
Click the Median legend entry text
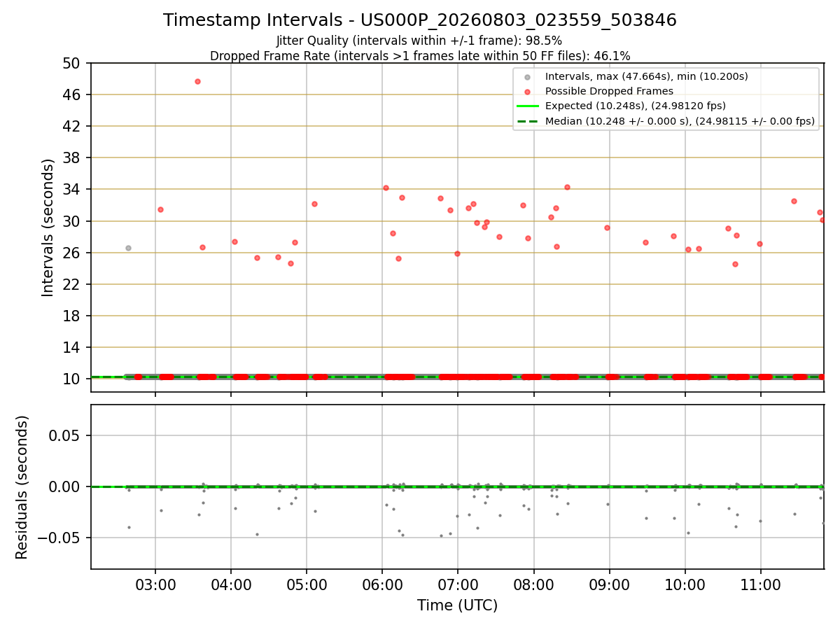pos(680,121)
